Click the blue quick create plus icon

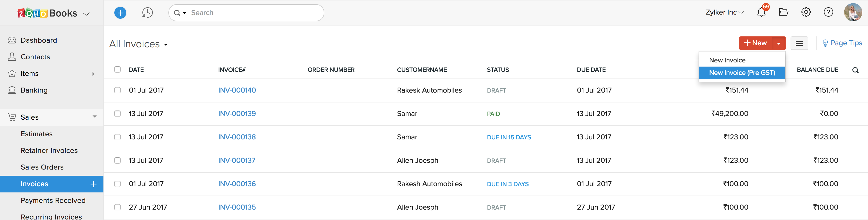(x=120, y=13)
